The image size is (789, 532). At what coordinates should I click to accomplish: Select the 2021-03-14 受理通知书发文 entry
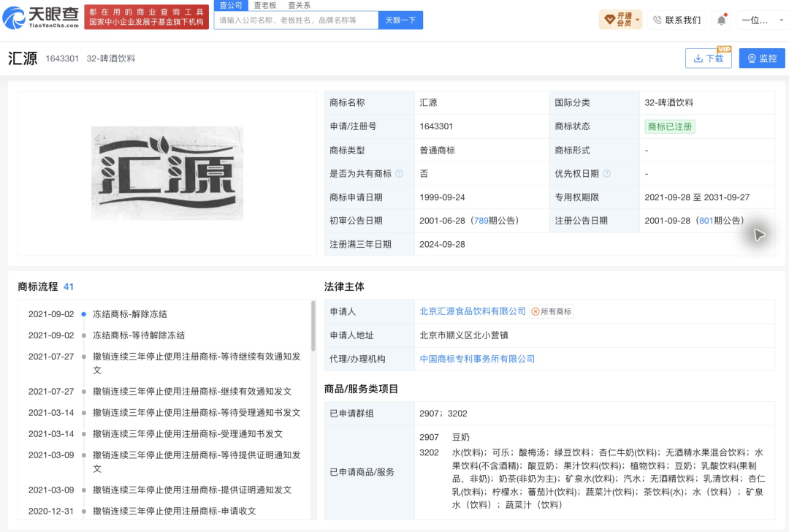point(187,434)
